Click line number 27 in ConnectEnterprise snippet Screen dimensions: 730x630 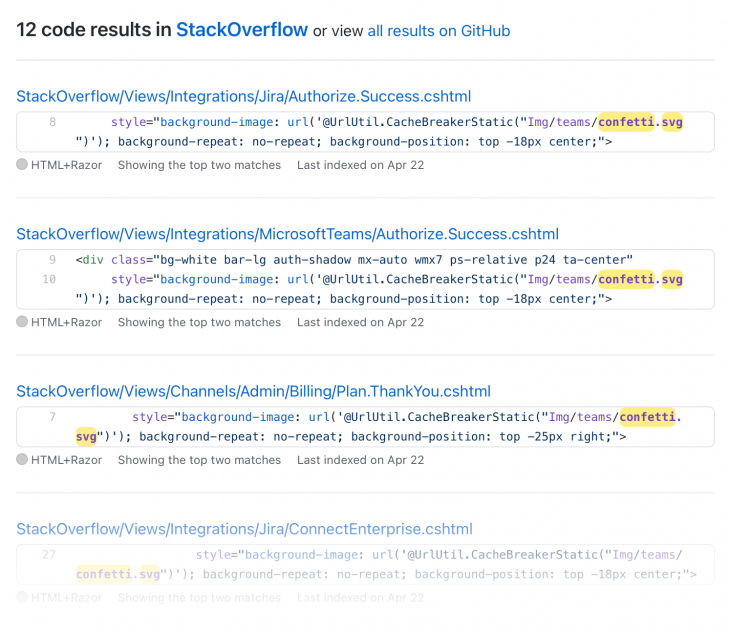click(x=49, y=555)
